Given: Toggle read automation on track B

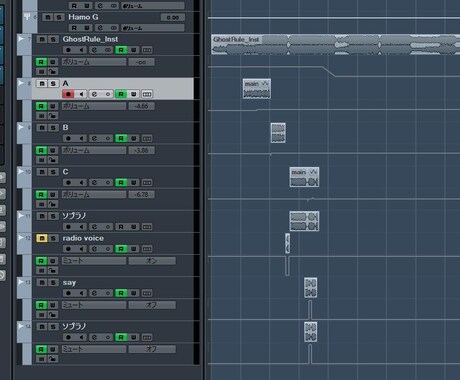Looking at the screenshot, I should click(121, 138).
